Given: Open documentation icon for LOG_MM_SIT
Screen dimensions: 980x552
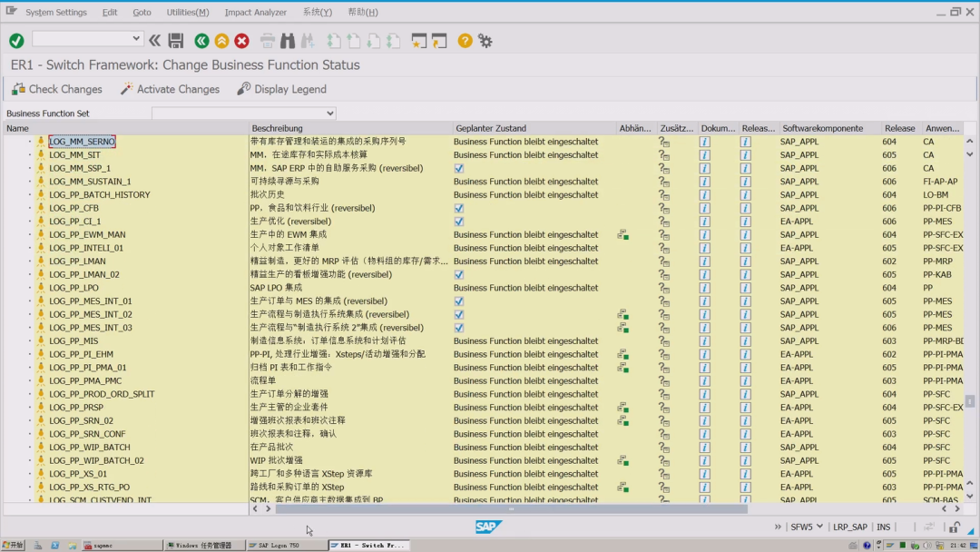Looking at the screenshot, I should (704, 155).
